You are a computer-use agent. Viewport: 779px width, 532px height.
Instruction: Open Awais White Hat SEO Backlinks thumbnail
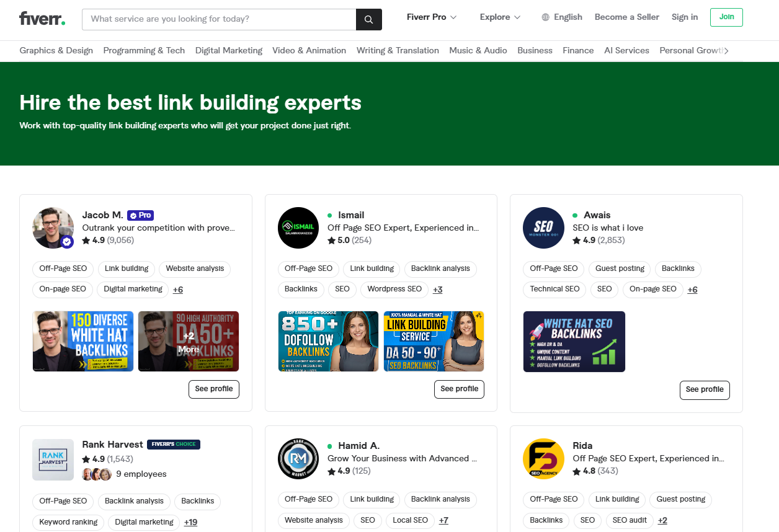[x=574, y=342]
